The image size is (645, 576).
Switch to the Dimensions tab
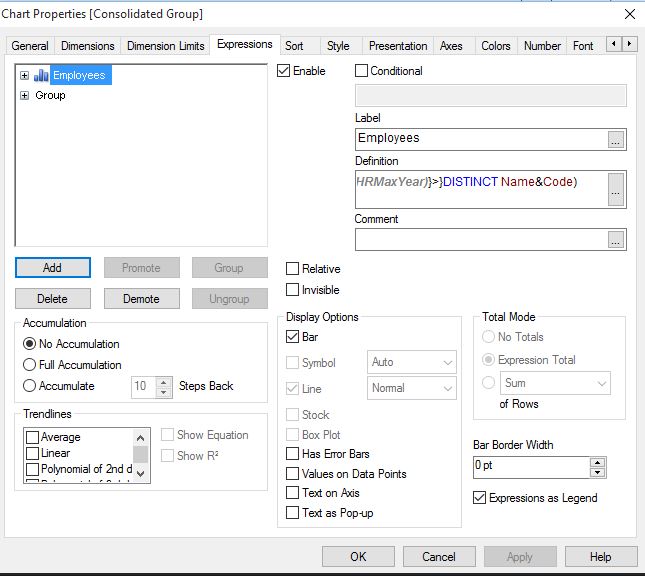(x=88, y=46)
